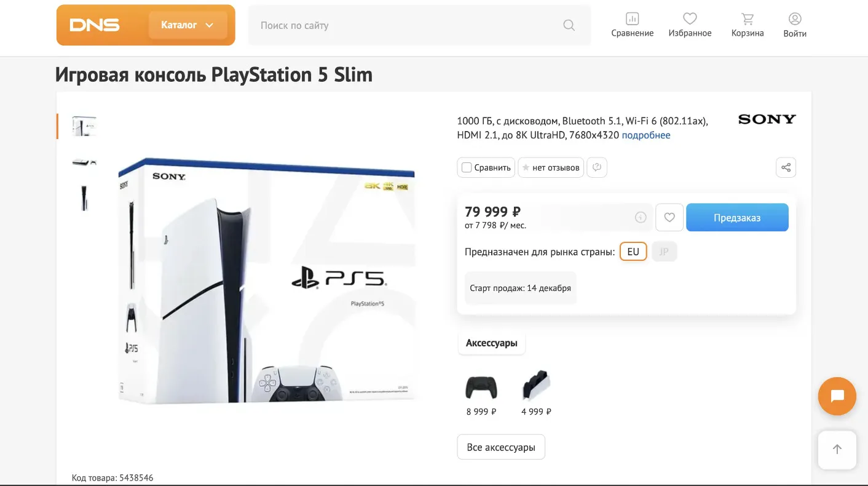This screenshot has height=486, width=868.
Task: Toggle the Сравнить checkbox
Action: point(467,167)
